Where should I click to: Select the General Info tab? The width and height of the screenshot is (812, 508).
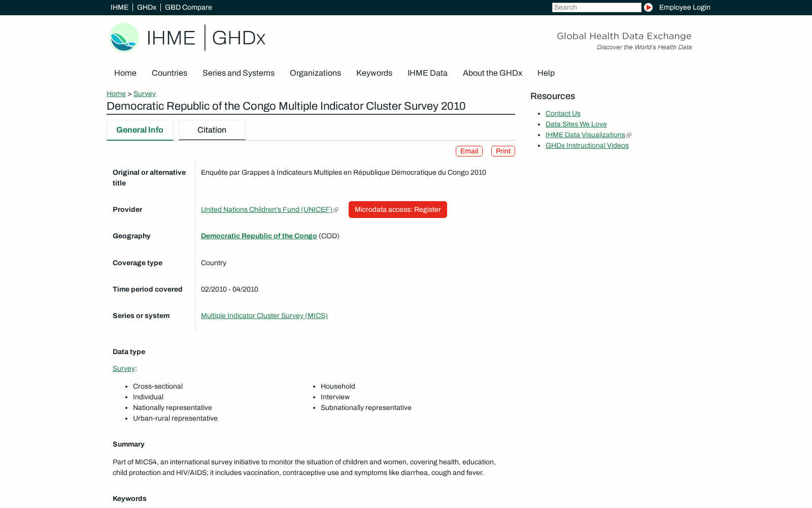[140, 130]
